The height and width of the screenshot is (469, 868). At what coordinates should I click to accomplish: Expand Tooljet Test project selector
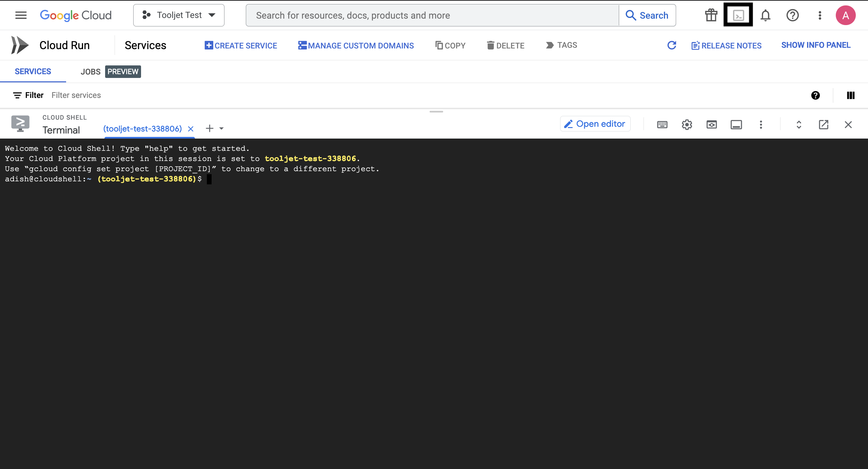click(x=179, y=15)
